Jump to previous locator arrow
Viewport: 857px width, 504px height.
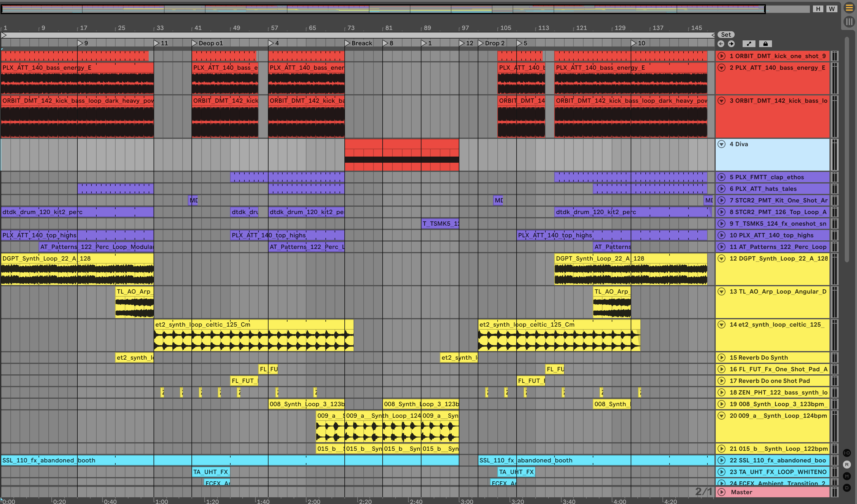[721, 43]
